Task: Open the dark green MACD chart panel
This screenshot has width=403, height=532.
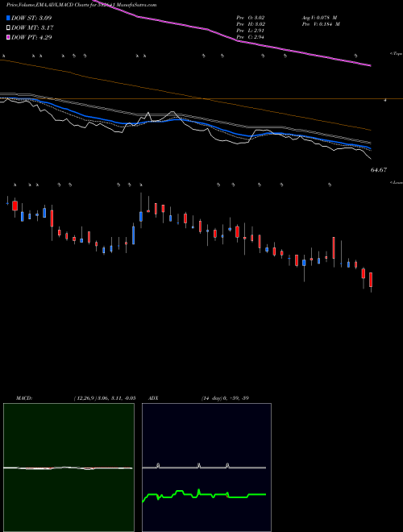Action: coord(69,468)
